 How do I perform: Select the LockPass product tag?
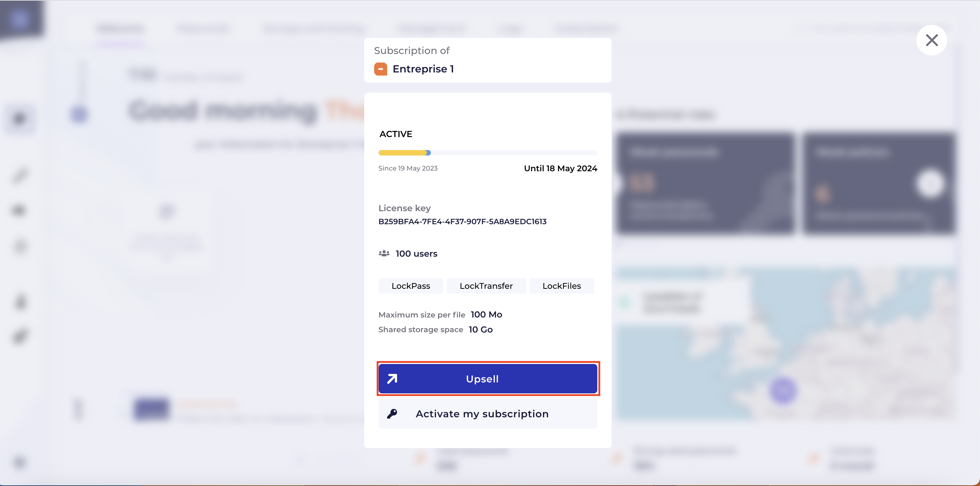[x=410, y=286]
